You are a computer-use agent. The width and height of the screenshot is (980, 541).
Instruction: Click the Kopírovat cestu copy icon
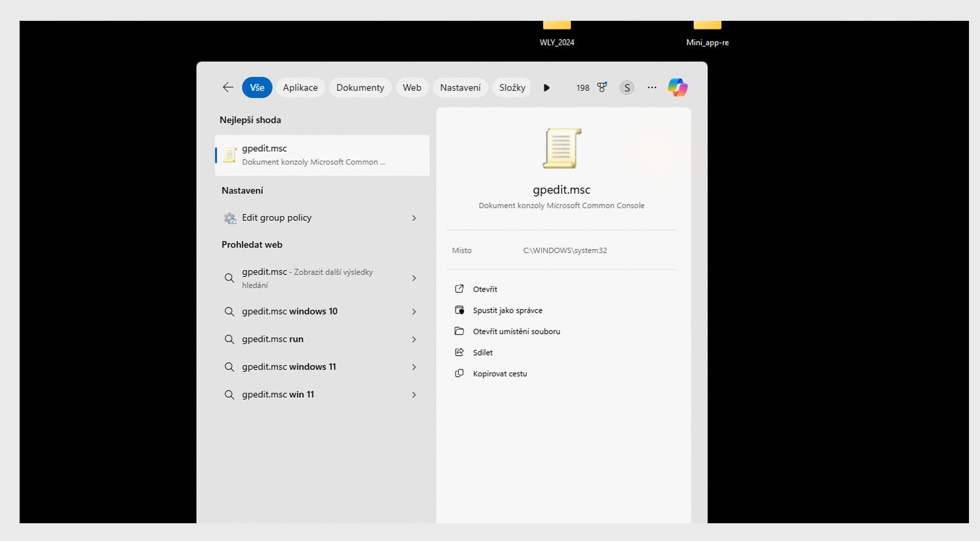459,373
